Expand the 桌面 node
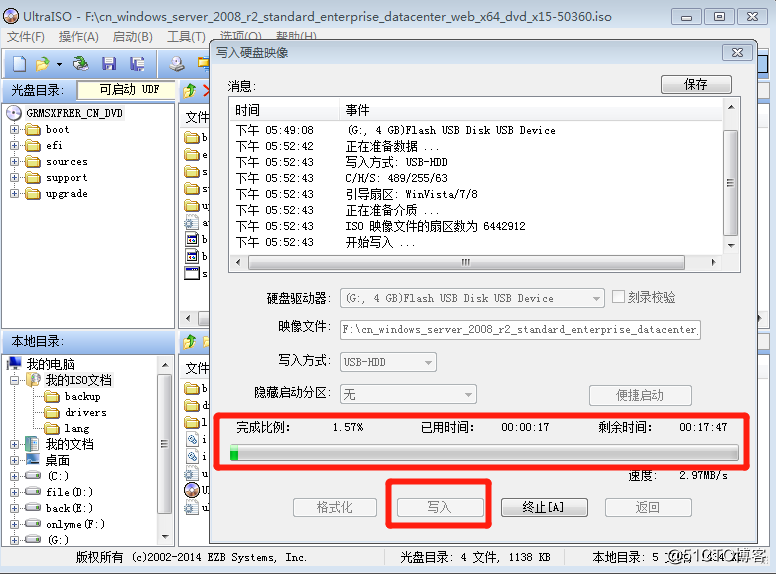776x574 pixels. [14, 461]
